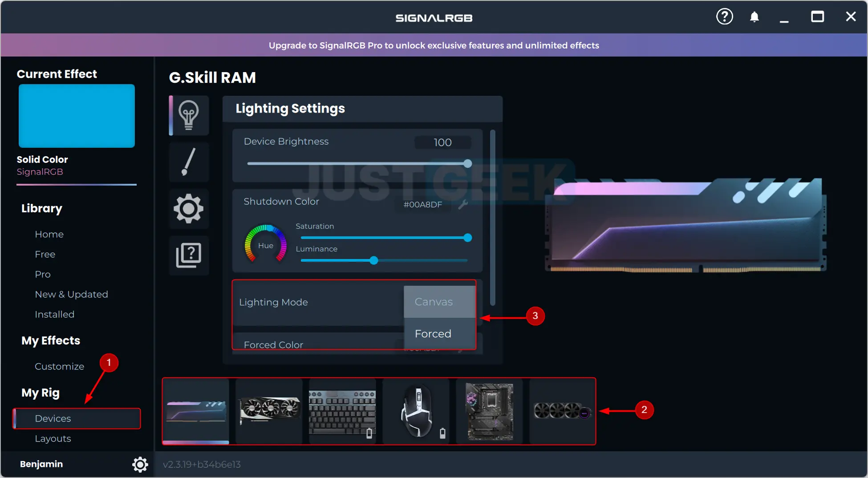This screenshot has width=868, height=478.
Task: Click the Saturation slider handle
Action: tap(467, 238)
